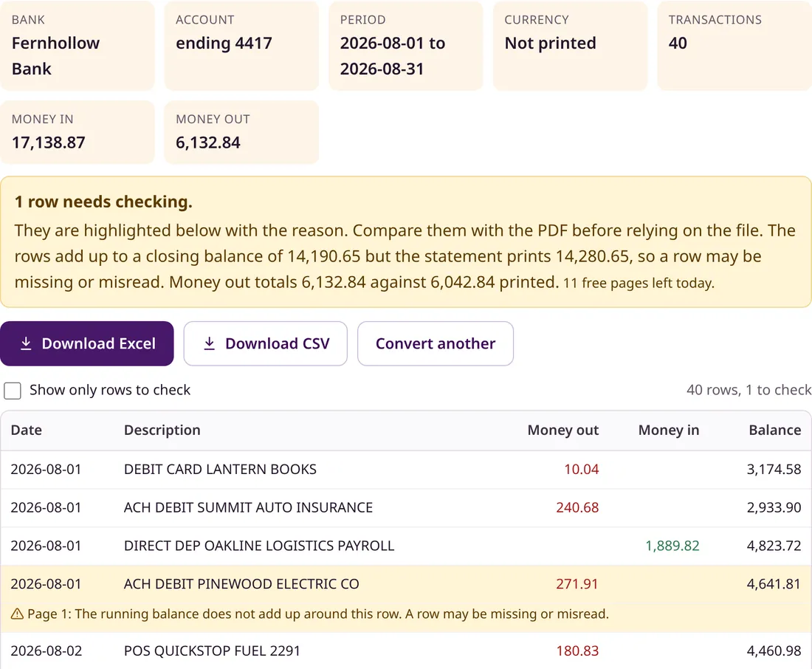Click the Page 1 running balance warning message

[x=318, y=614]
